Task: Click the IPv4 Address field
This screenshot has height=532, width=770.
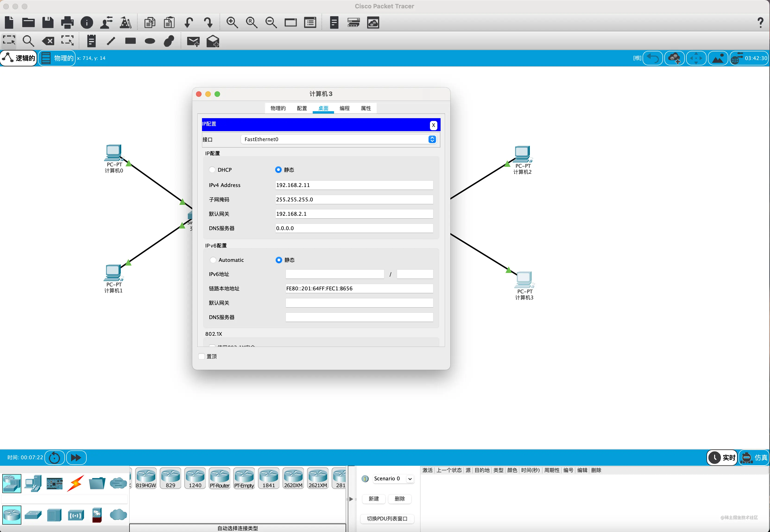Action: point(354,185)
